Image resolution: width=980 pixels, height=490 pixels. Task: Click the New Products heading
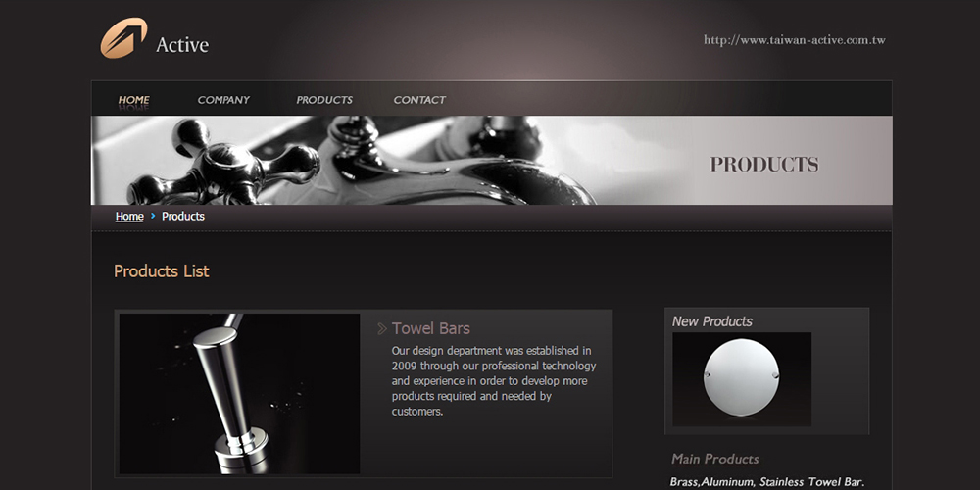[x=711, y=321]
